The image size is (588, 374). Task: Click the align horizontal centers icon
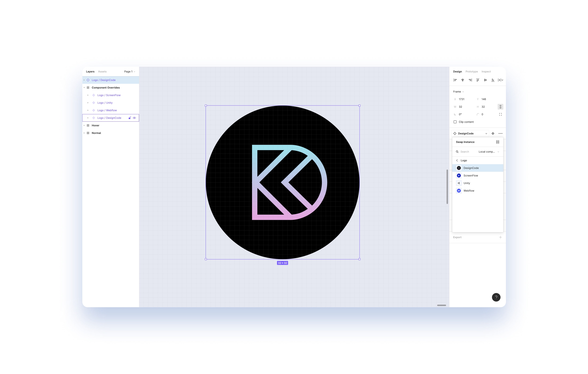pos(463,80)
